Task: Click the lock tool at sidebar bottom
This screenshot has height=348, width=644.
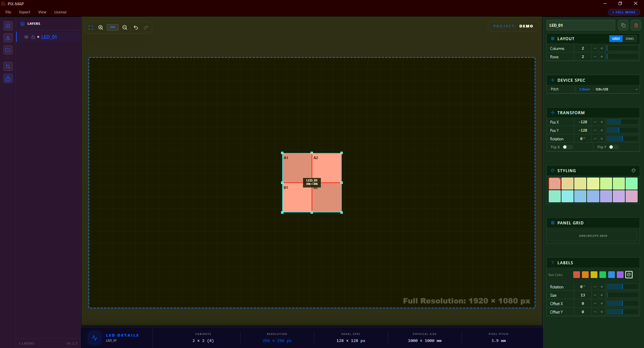Action: tap(8, 78)
